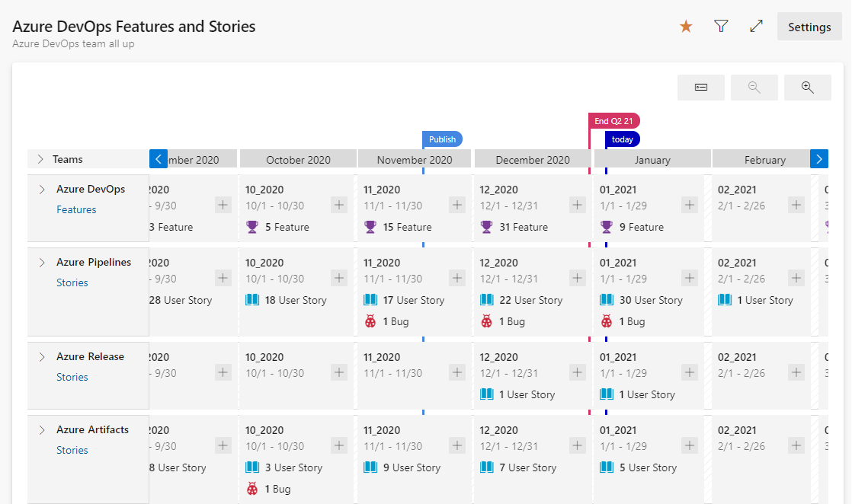Open 5 User Story rollup for Artifacts
The width and height of the screenshot is (852, 504).
point(639,467)
